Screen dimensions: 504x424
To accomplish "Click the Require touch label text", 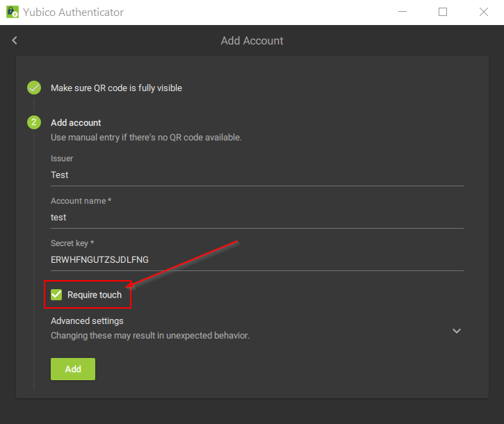I will pyautogui.click(x=95, y=295).
